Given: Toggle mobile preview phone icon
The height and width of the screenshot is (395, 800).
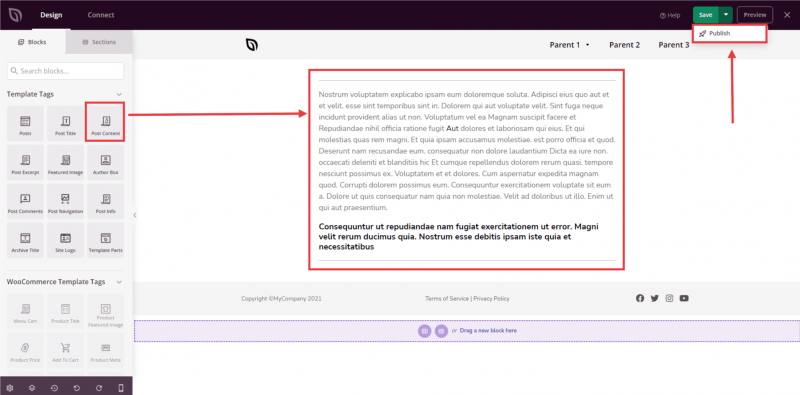Looking at the screenshot, I should point(121,388).
